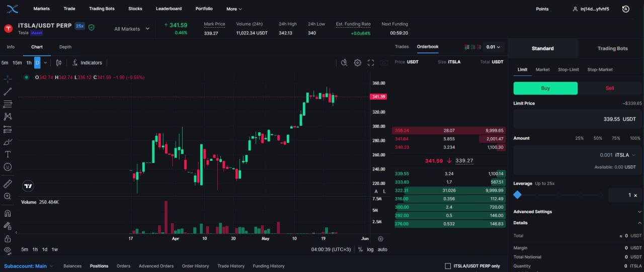
Task: Click the leverage slider handle
Action: 517,195
